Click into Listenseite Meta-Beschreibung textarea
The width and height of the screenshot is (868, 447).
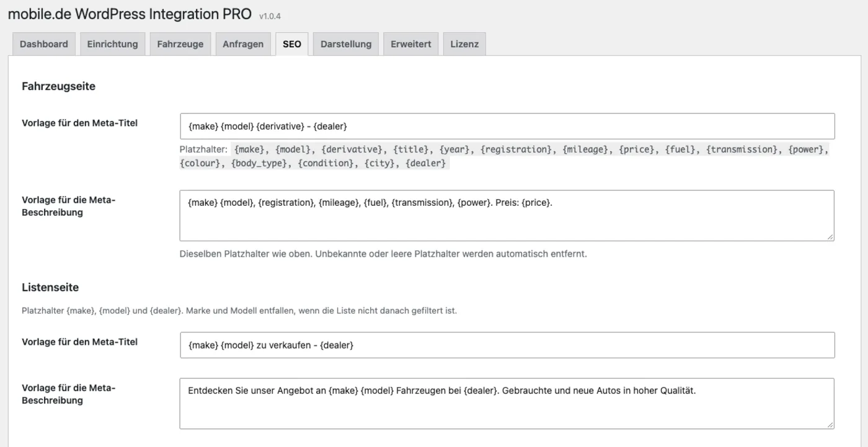[x=507, y=404]
